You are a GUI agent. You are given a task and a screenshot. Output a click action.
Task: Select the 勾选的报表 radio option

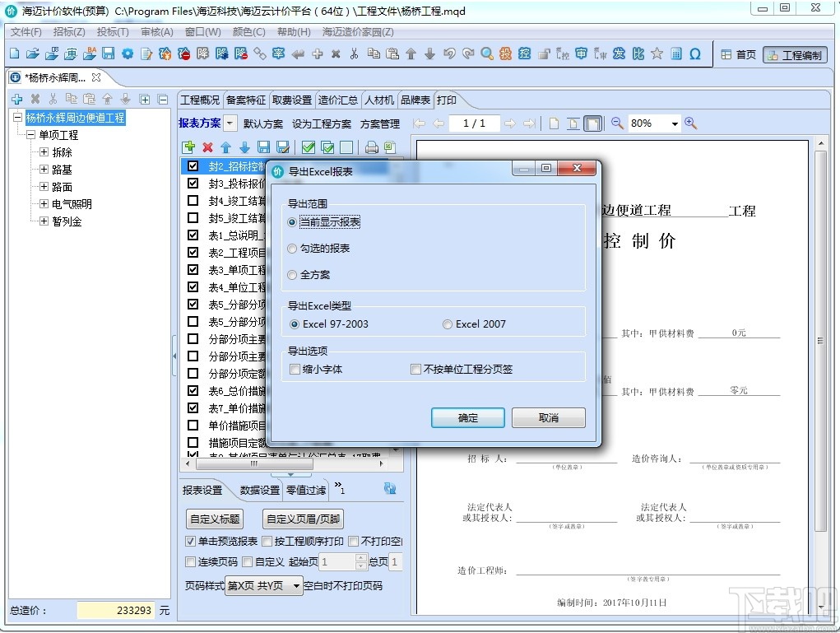tap(292, 249)
